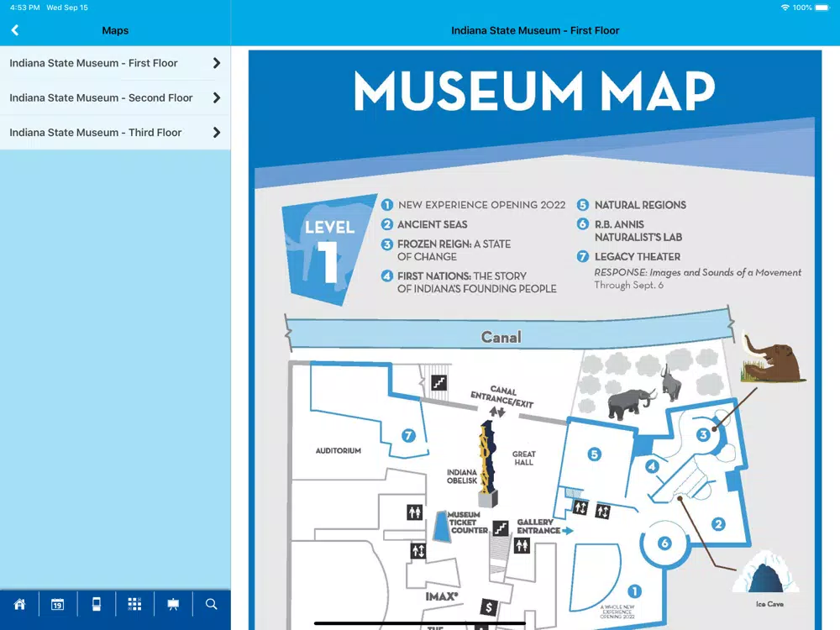Viewport: 840px width, 630px height.
Task: Tap the battery status icon
Action: point(822,8)
